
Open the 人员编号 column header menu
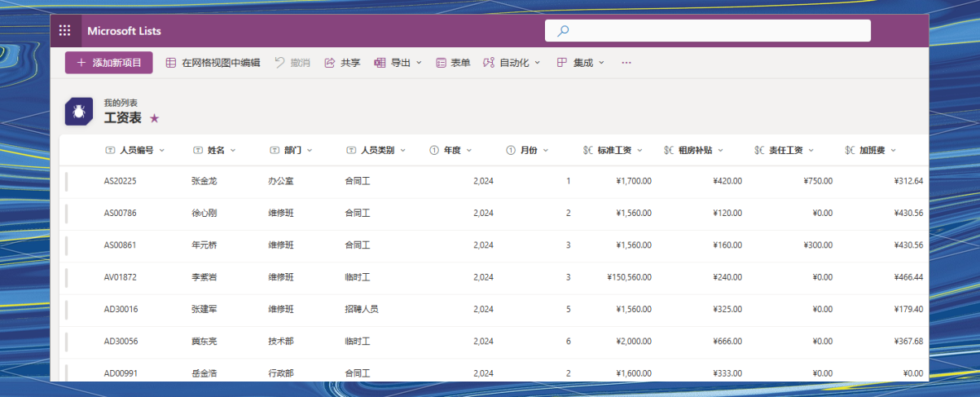[161, 150]
